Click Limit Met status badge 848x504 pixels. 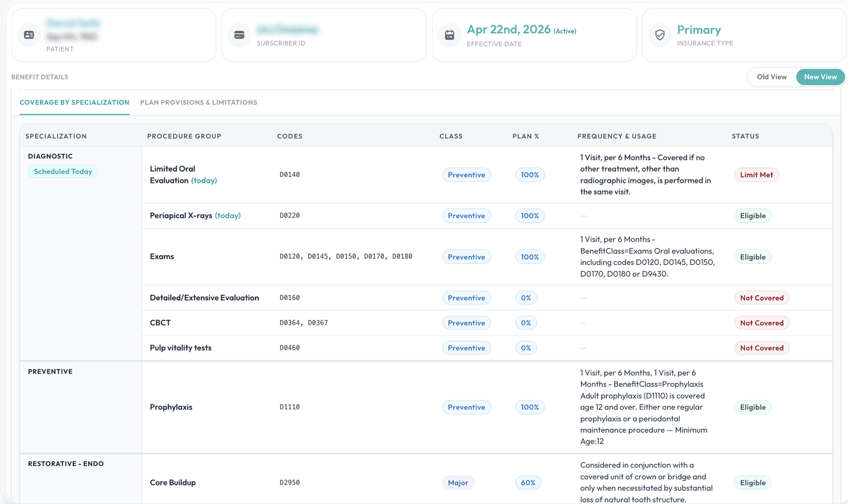756,175
